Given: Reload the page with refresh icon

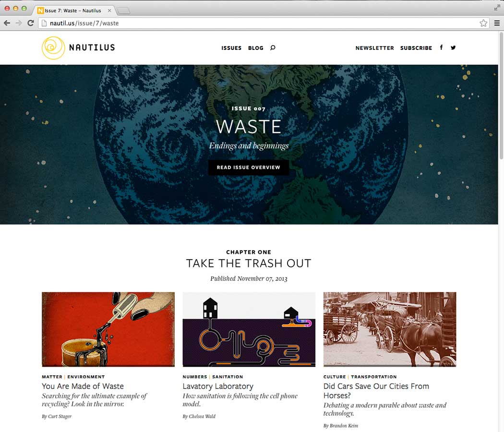Looking at the screenshot, I should [31, 23].
